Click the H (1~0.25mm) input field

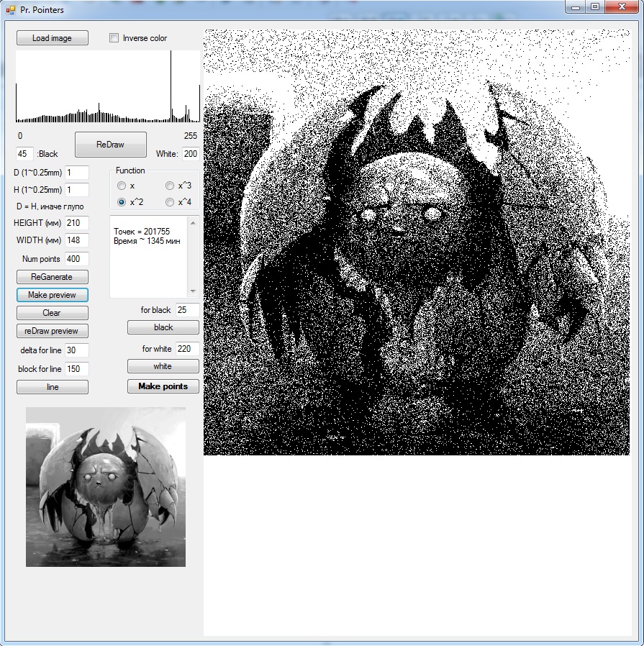[x=77, y=190]
